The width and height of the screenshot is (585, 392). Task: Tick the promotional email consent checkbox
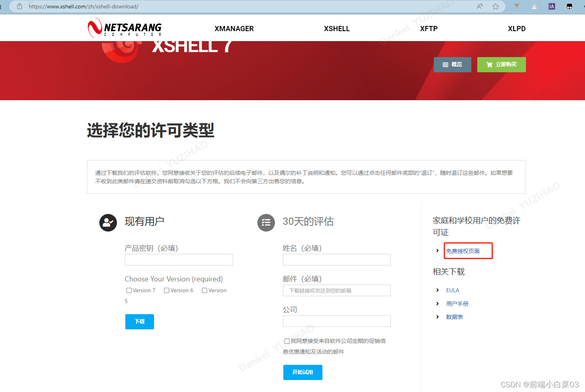(287, 341)
